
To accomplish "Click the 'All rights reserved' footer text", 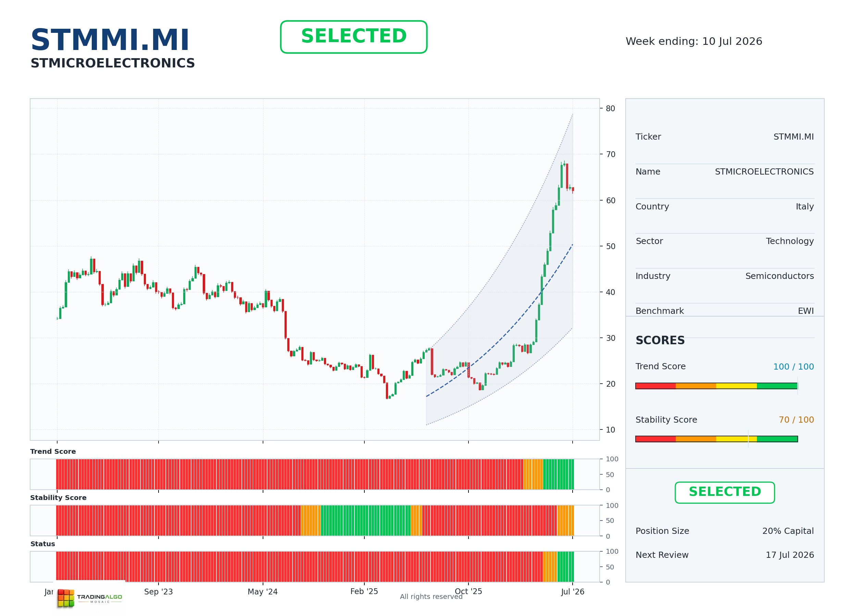I will click(431, 596).
